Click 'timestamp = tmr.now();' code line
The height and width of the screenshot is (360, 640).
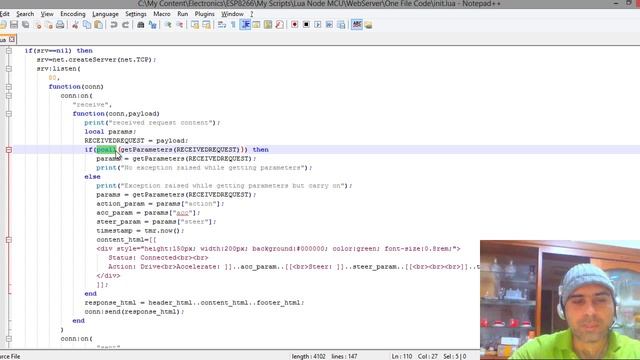pos(140,231)
